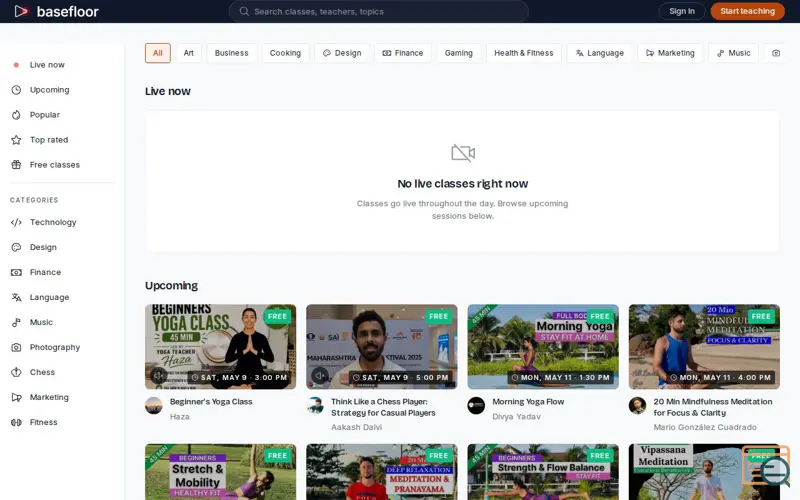Click teacher name Aakash Dalvi
The width and height of the screenshot is (800, 500).
pos(357,427)
